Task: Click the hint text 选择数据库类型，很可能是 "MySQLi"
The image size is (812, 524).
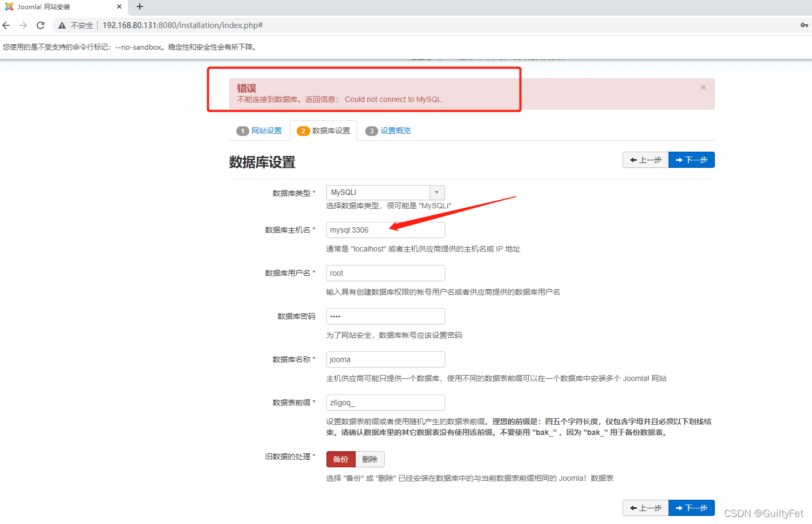Action: click(x=388, y=206)
